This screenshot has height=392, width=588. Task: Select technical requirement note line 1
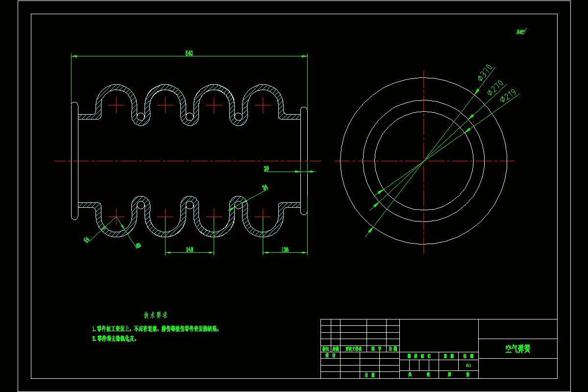point(155,329)
